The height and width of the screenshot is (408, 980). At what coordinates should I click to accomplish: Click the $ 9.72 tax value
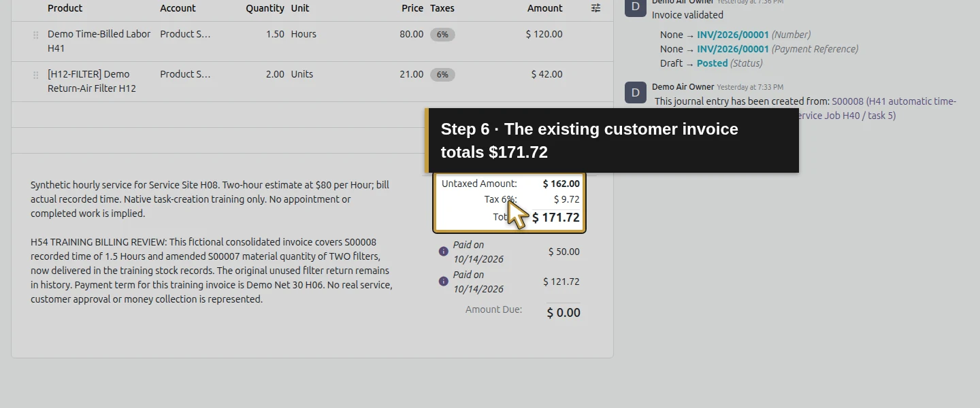(567, 199)
